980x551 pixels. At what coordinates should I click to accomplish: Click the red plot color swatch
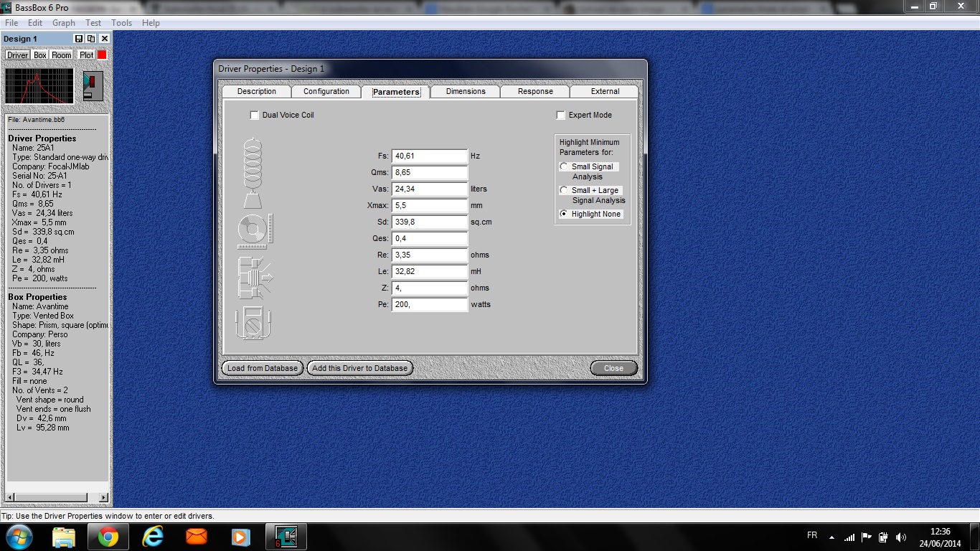pos(102,55)
